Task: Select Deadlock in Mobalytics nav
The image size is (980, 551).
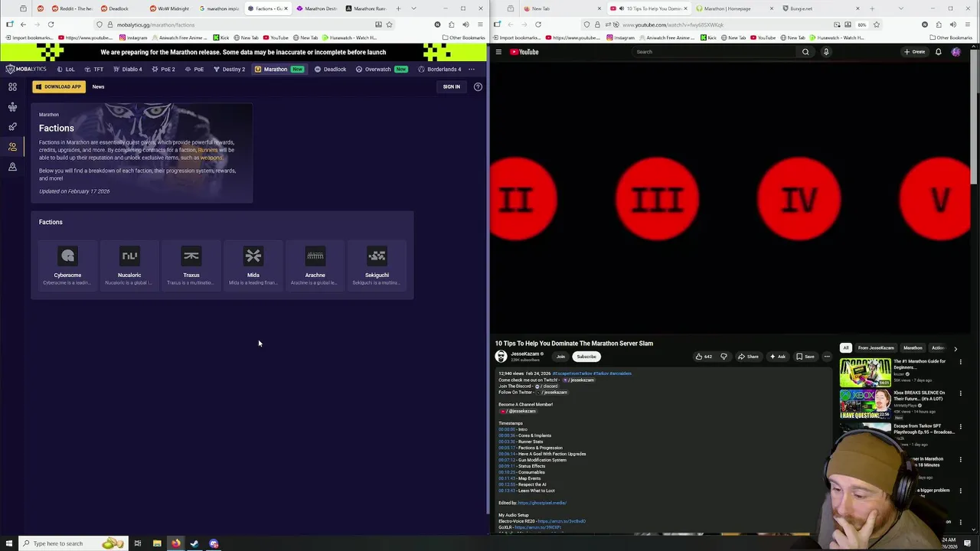Action: (331, 69)
